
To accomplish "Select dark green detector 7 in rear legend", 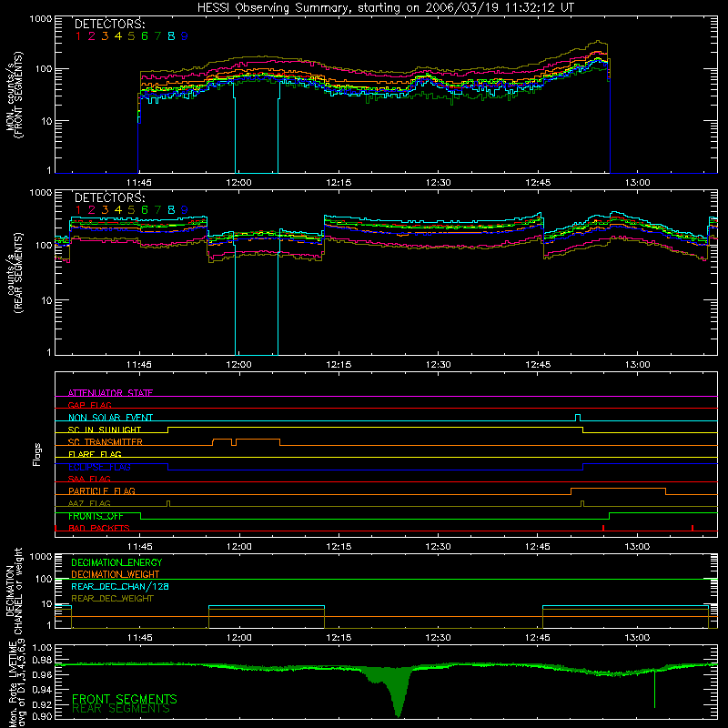I will (x=157, y=210).
